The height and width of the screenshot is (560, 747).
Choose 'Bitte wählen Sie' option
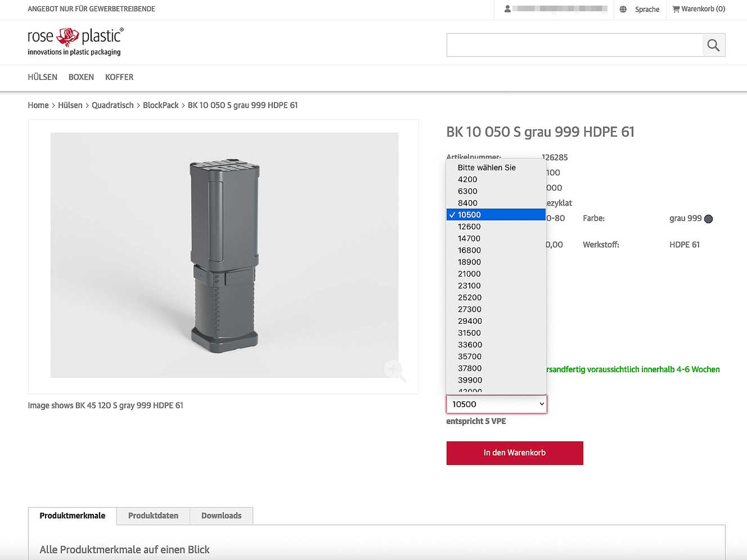(496, 167)
